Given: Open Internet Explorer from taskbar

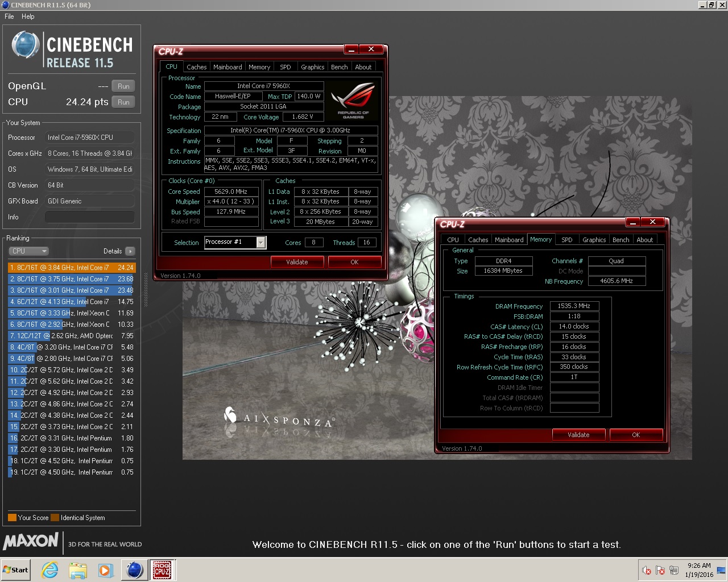Looking at the screenshot, I should click(50, 570).
